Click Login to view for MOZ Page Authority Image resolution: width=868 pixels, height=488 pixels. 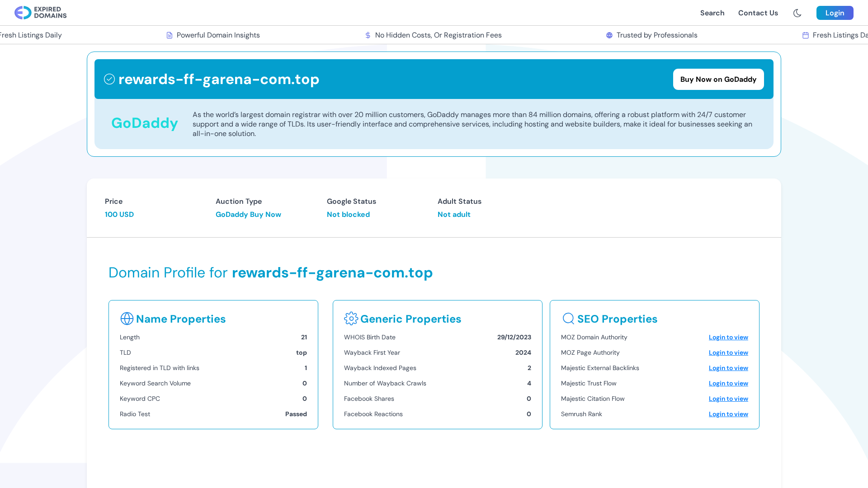(x=728, y=352)
